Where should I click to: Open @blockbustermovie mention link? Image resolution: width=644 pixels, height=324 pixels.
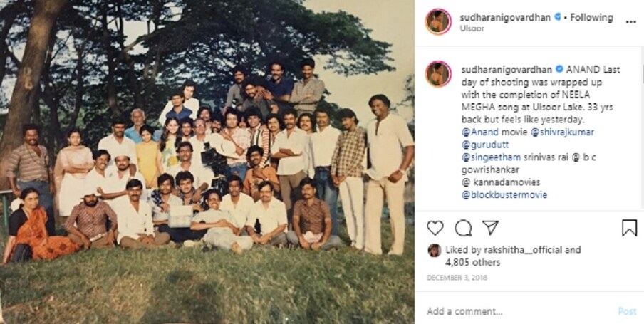(504, 194)
